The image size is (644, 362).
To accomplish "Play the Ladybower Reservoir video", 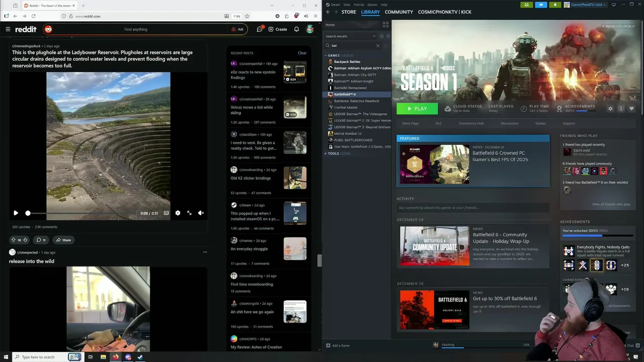I will click(x=16, y=213).
